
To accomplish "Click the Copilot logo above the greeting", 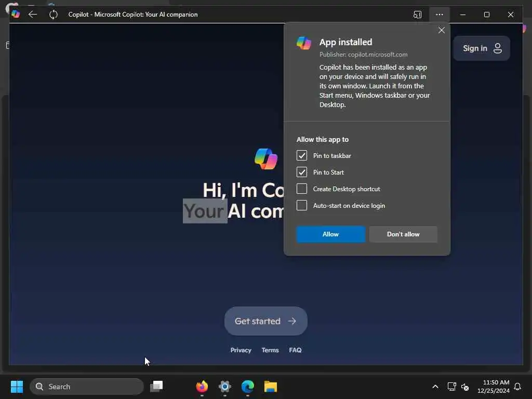I will (x=266, y=159).
